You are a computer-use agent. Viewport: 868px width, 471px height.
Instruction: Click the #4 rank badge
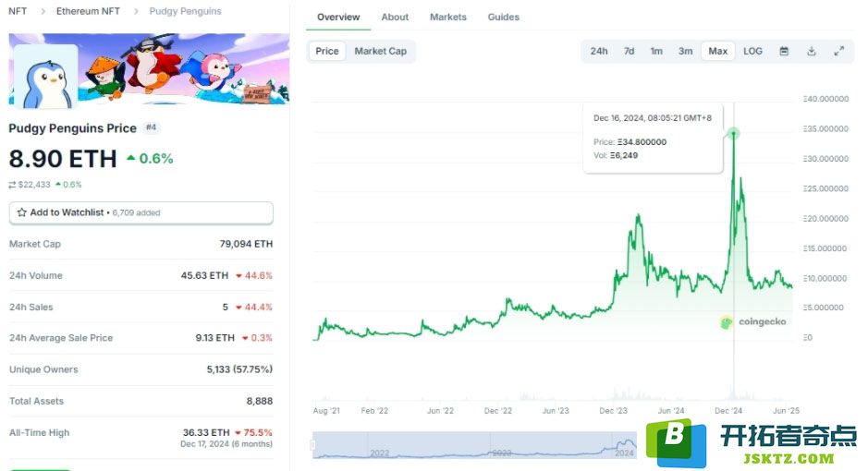click(151, 127)
